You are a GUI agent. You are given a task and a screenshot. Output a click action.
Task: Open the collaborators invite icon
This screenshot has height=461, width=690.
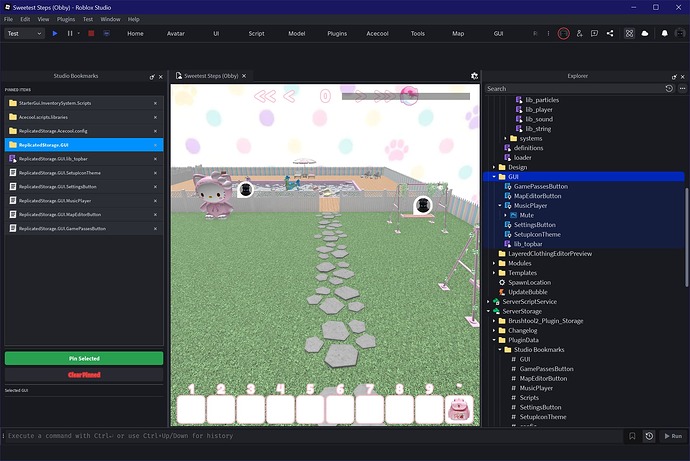click(x=579, y=33)
